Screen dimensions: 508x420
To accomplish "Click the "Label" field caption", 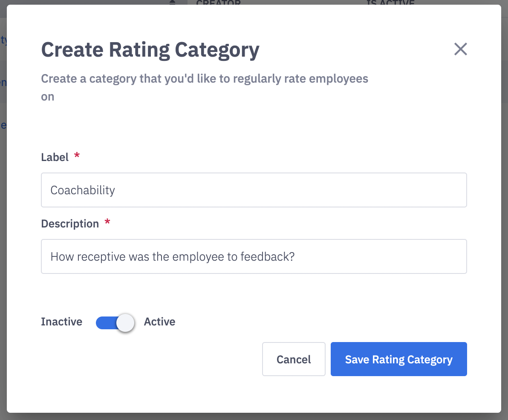I will click(55, 157).
